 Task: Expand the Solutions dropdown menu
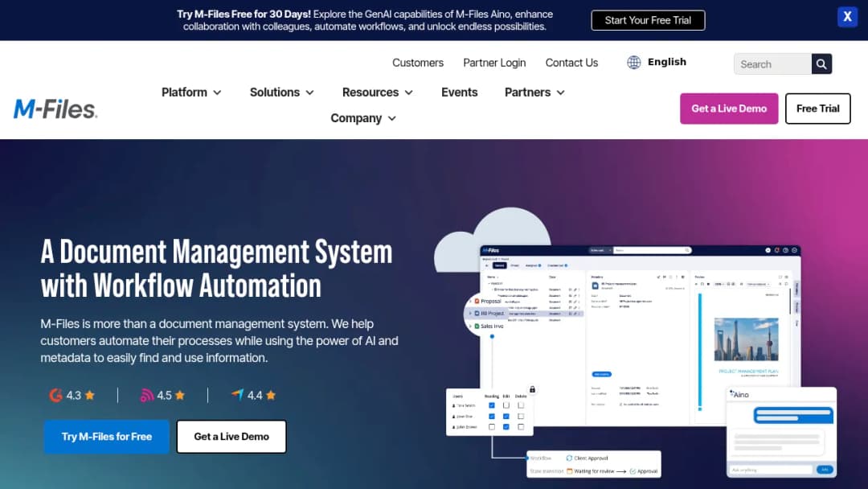[x=281, y=92]
